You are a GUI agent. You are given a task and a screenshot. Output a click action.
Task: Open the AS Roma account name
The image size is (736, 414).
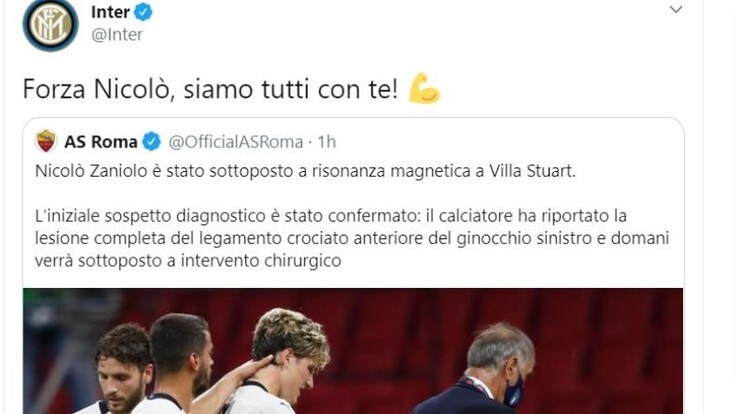[101, 141]
